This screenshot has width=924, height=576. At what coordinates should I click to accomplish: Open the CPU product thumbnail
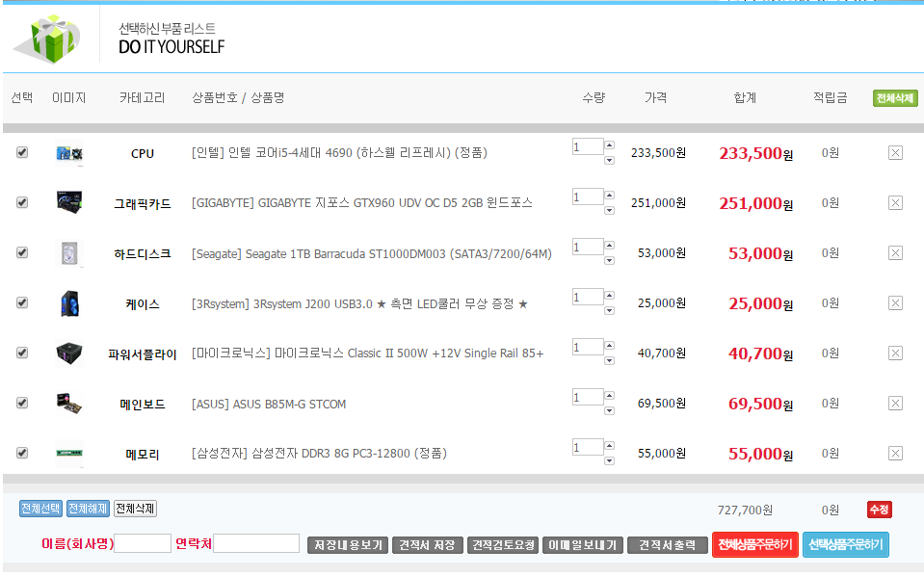click(x=69, y=154)
